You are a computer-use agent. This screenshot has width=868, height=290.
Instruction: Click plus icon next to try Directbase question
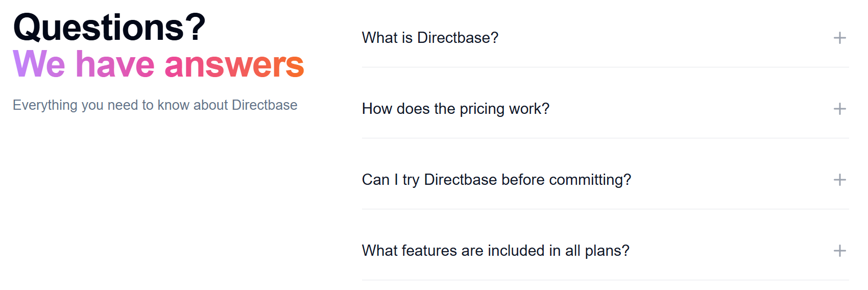839,180
